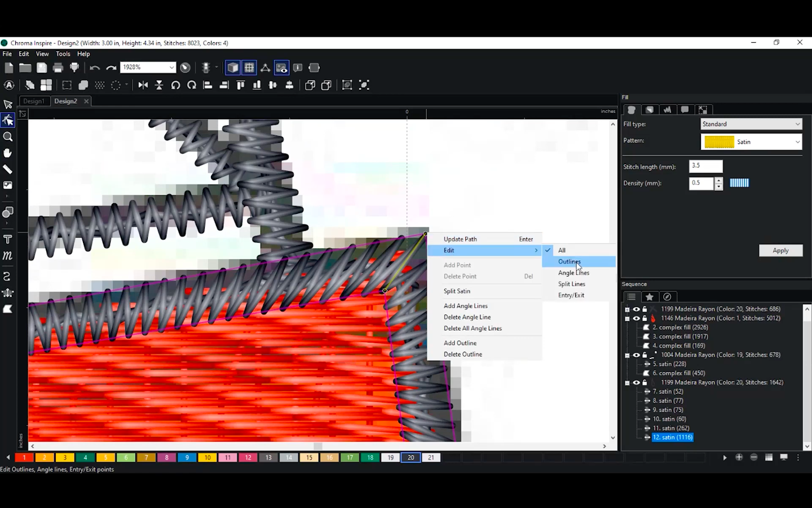The width and height of the screenshot is (812, 508).
Task: Pick red color swatch 1 in palette
Action: 24,458
